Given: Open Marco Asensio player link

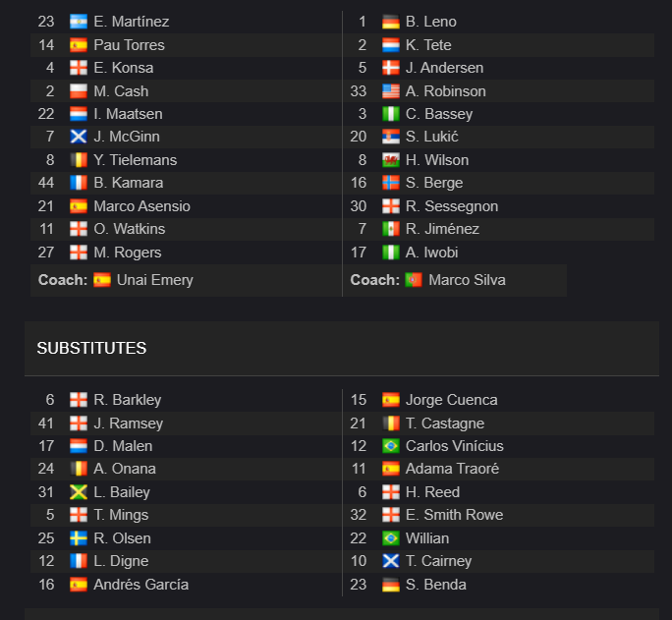Looking at the screenshot, I should tap(141, 206).
